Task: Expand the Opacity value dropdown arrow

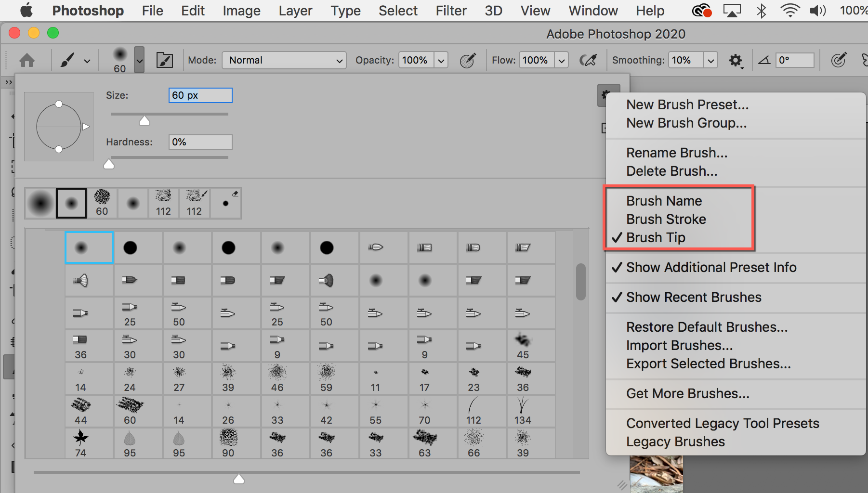Action: coord(441,60)
